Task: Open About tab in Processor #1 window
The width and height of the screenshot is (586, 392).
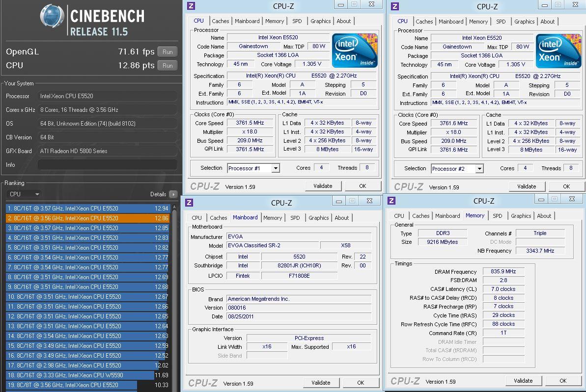Action: point(343,21)
